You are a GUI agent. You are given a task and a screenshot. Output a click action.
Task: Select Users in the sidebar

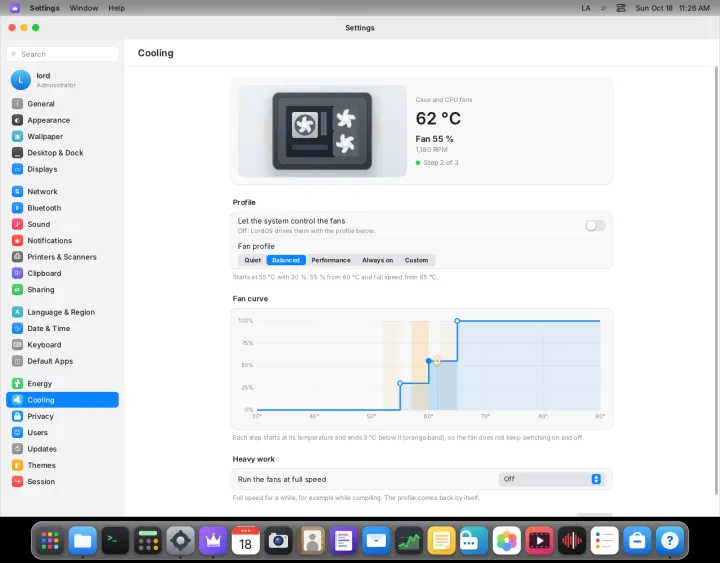[x=62, y=432]
